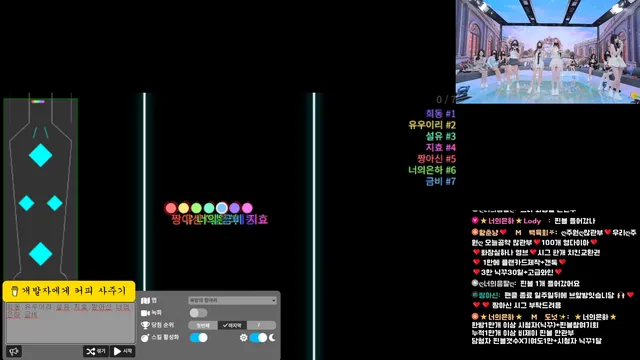
Task: Click ranking entry 금비 #7
Action: click(x=440, y=182)
